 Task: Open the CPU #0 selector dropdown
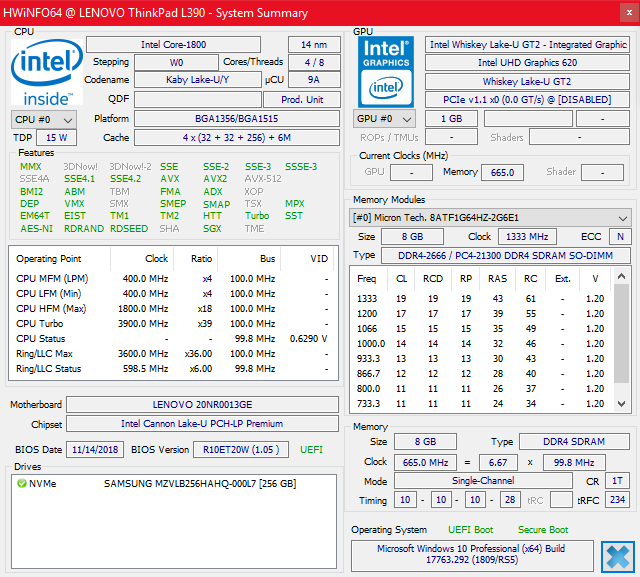(x=44, y=120)
